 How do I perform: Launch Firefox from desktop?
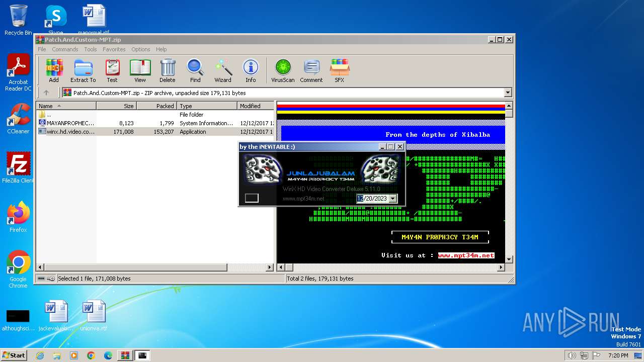click(x=18, y=217)
